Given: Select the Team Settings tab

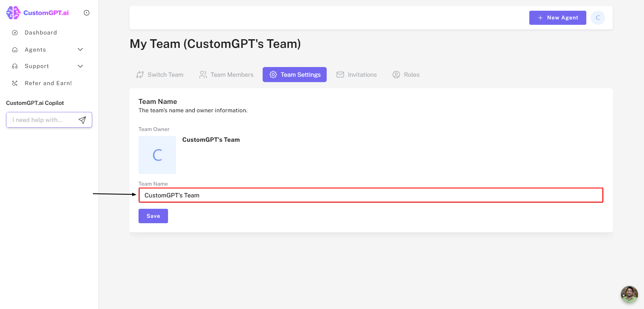Looking at the screenshot, I should (294, 75).
